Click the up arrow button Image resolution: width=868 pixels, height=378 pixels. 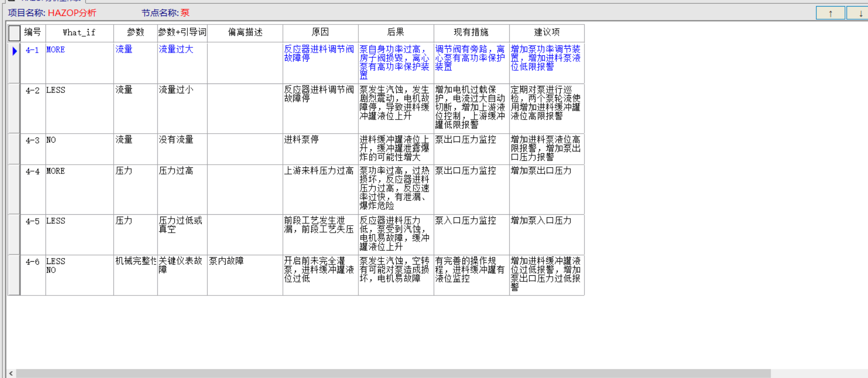[830, 13]
